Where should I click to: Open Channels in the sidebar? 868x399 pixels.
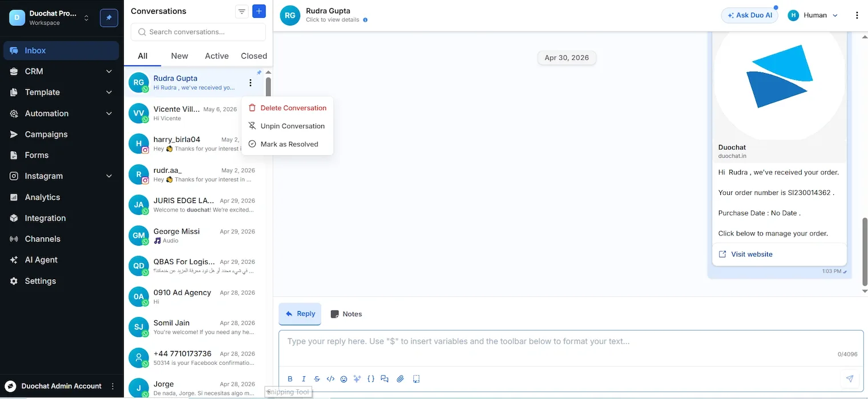click(62, 239)
